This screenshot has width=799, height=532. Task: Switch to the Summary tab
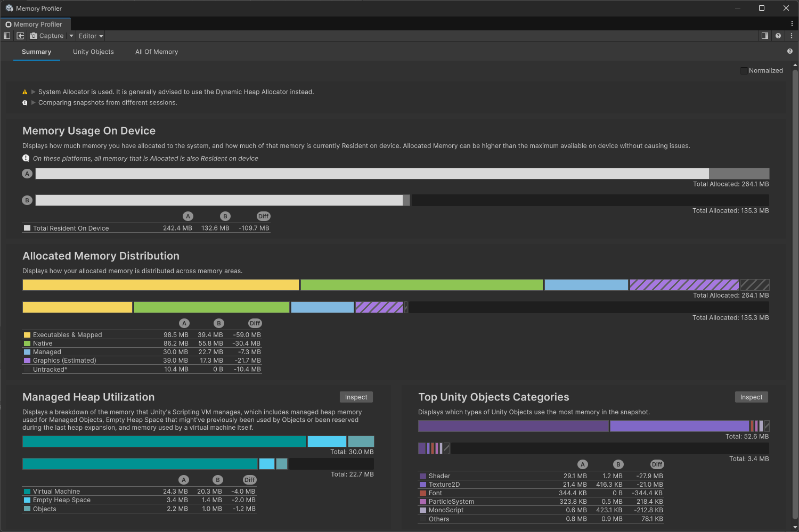[x=36, y=52]
